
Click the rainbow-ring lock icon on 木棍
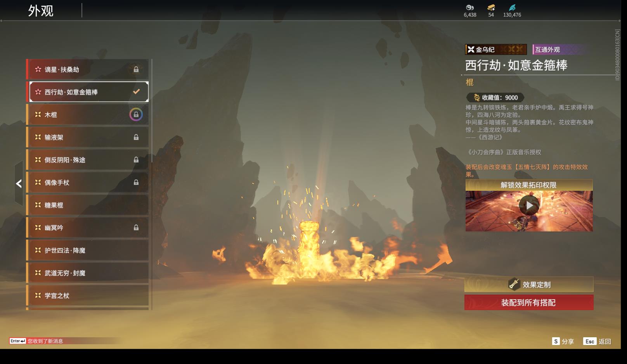(x=136, y=114)
